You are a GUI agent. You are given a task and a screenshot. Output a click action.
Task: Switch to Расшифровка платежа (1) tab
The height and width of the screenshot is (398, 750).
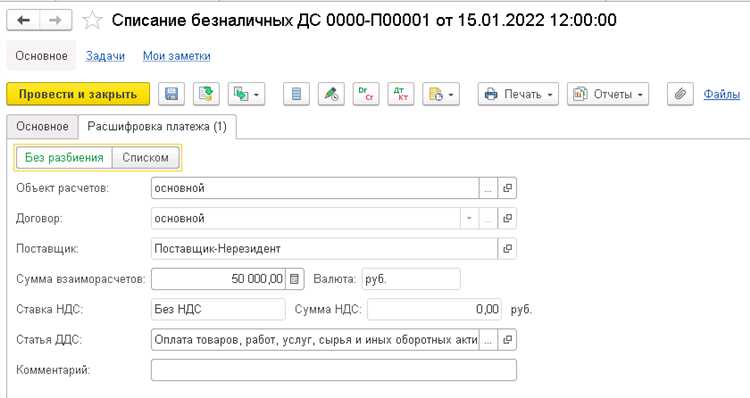coord(157,127)
